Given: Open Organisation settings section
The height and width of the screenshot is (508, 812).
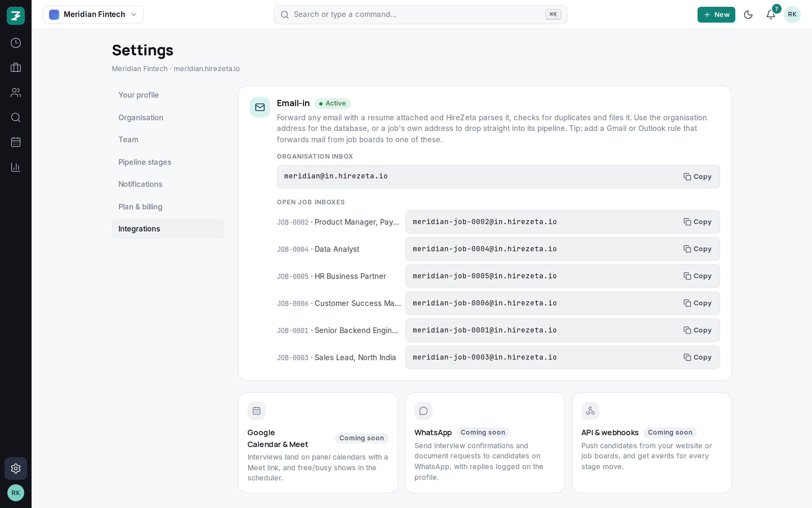Looking at the screenshot, I should tap(168, 118).
